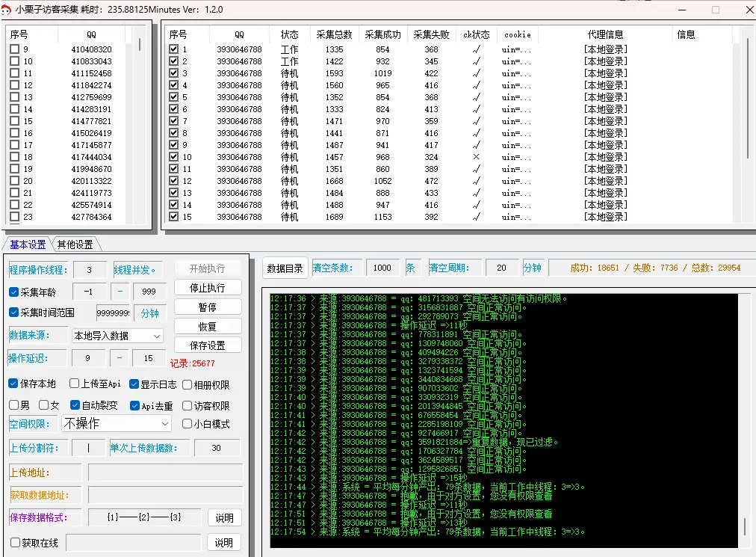Click the 停止执行 button

[x=208, y=288]
